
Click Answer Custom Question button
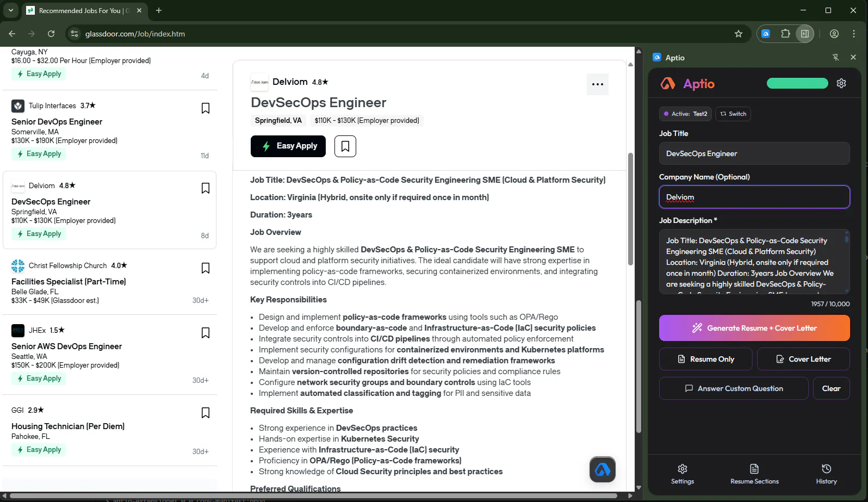(734, 388)
